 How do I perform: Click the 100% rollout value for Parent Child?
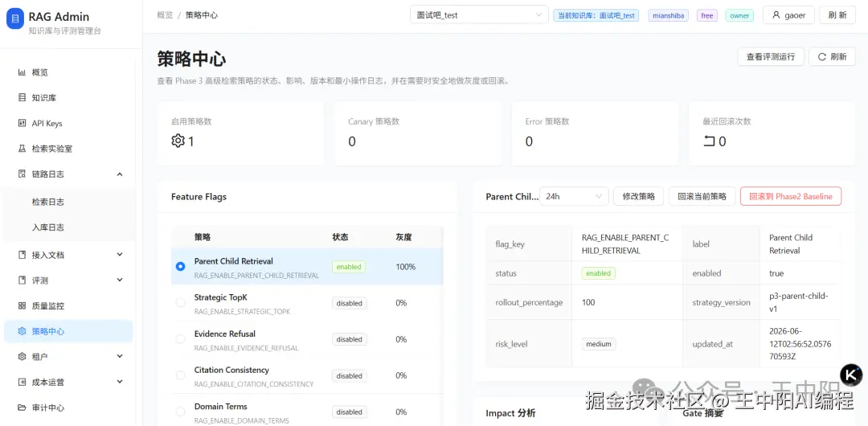pyautogui.click(x=405, y=267)
